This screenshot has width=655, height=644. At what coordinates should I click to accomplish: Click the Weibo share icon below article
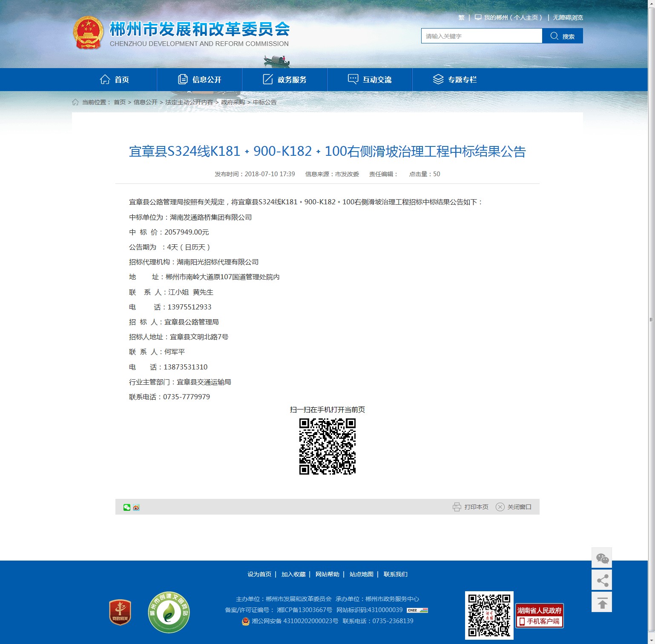pyautogui.click(x=136, y=507)
